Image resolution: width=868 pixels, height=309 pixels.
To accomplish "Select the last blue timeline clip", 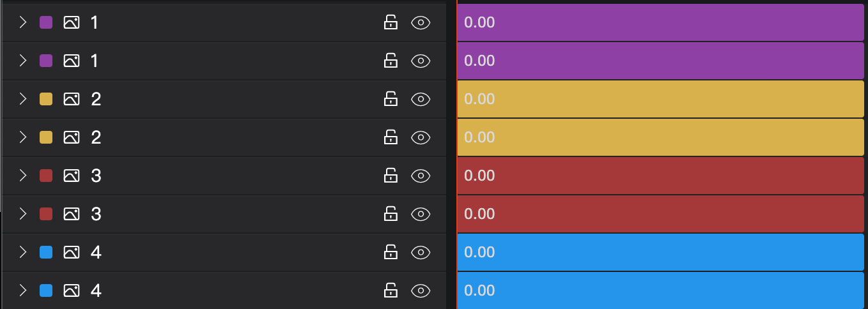I will coord(661,290).
